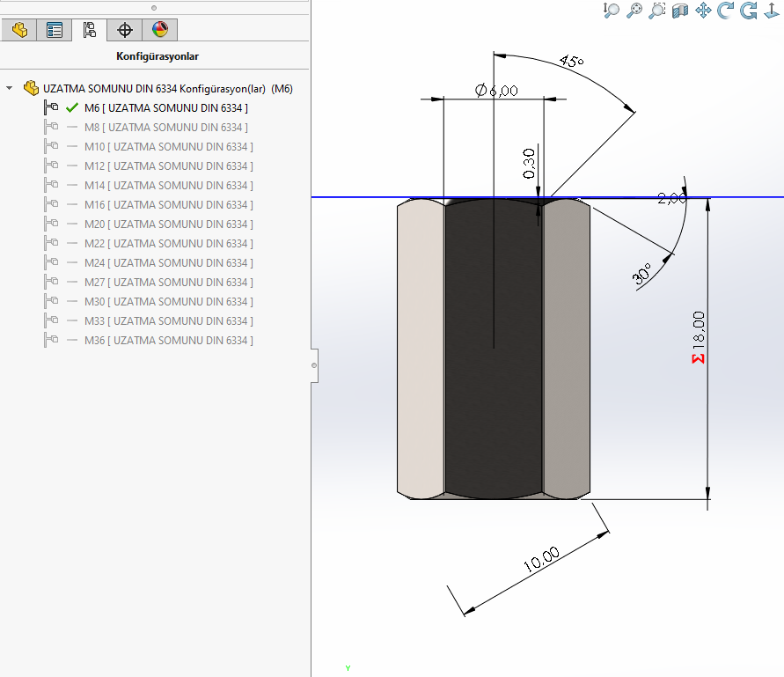Open the DimXpertManager crosshair tab
The width and height of the screenshot is (784, 677).
pyautogui.click(x=125, y=30)
